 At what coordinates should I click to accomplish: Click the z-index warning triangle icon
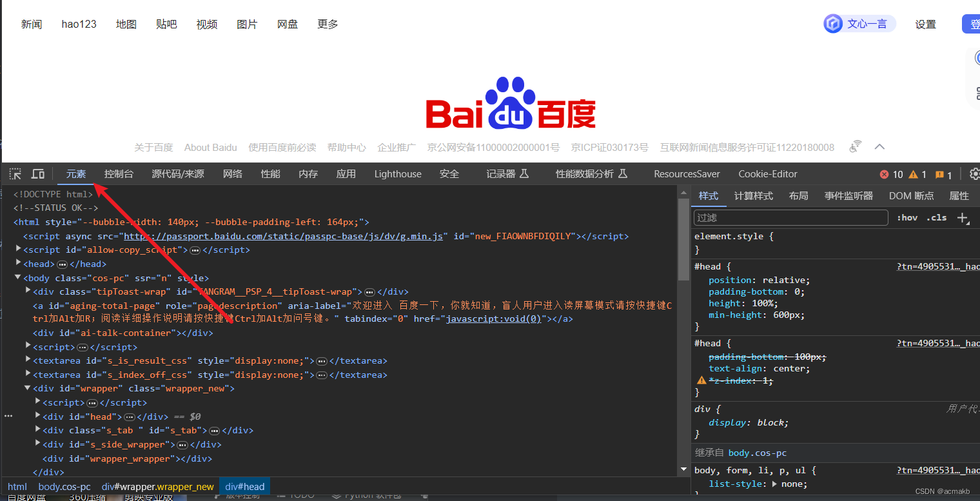(701, 380)
